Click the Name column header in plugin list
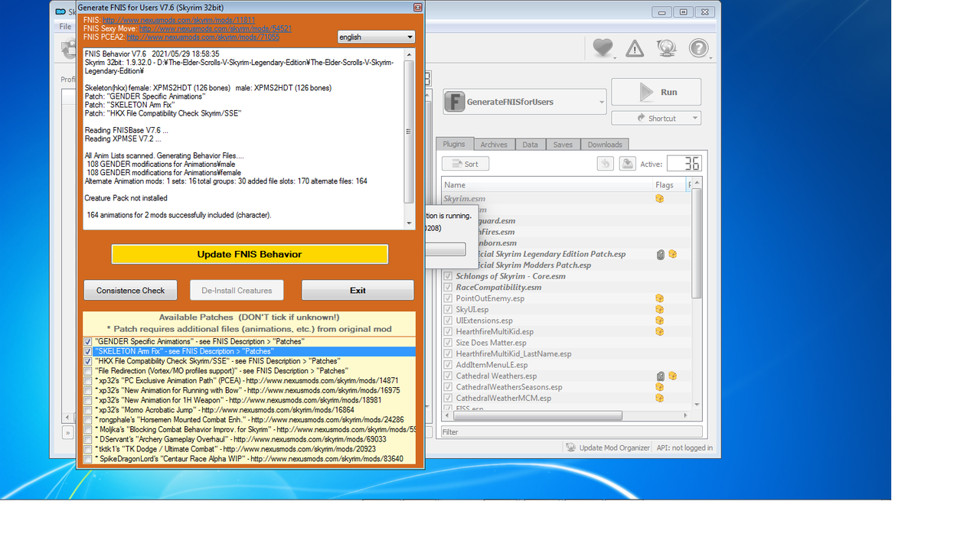This screenshot has height=550, width=980. tap(547, 185)
